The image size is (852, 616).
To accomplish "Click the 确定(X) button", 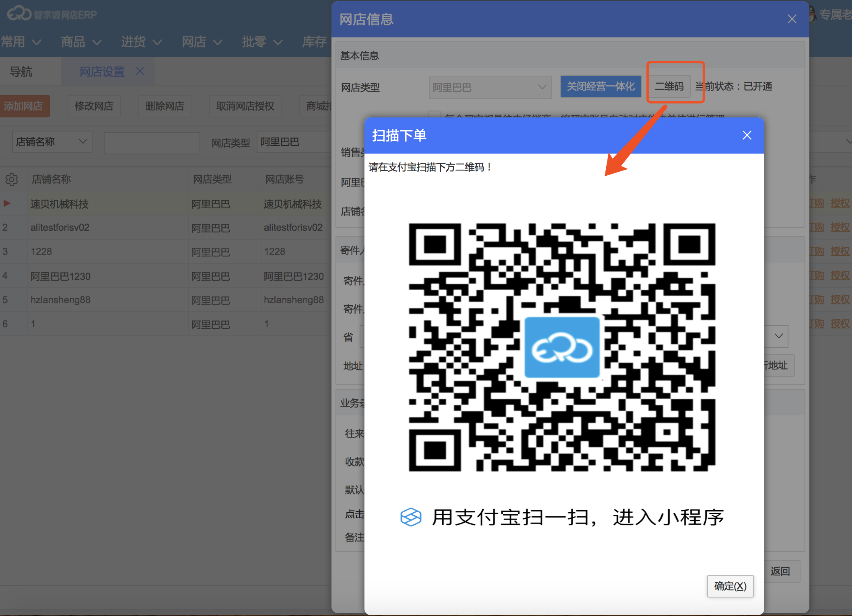I will [730, 586].
